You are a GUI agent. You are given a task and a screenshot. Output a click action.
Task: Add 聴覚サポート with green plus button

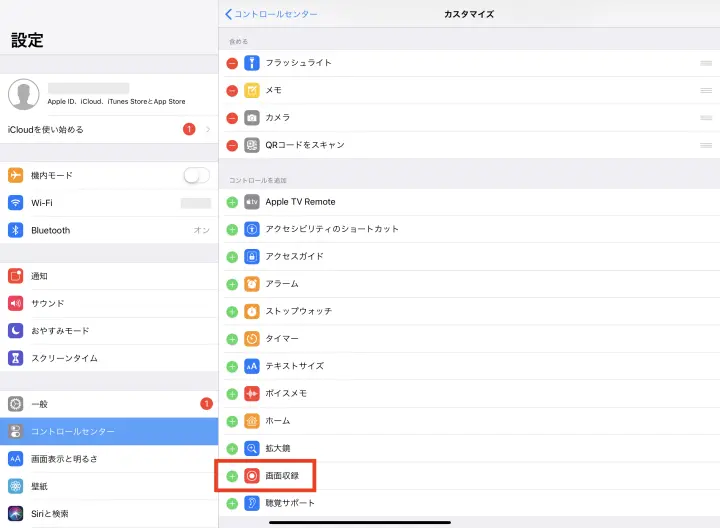tap(232, 504)
